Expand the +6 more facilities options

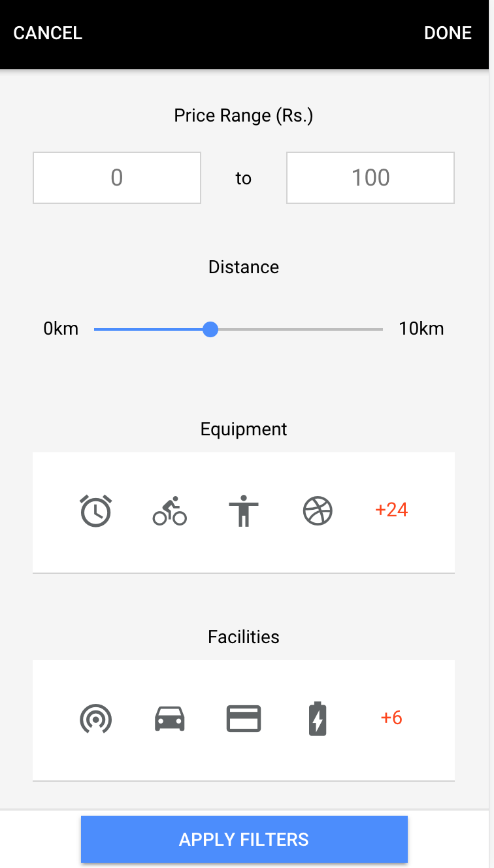(391, 718)
